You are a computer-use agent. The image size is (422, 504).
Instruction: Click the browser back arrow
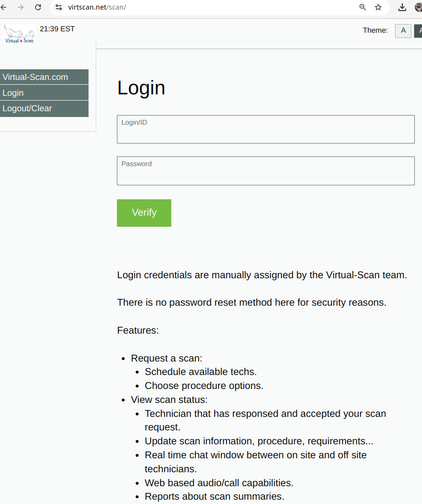(4, 7)
